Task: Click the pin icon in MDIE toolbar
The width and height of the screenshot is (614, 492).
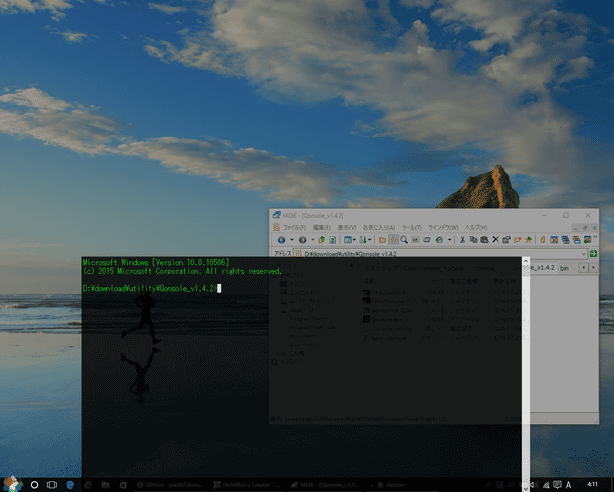Action: click(528, 240)
